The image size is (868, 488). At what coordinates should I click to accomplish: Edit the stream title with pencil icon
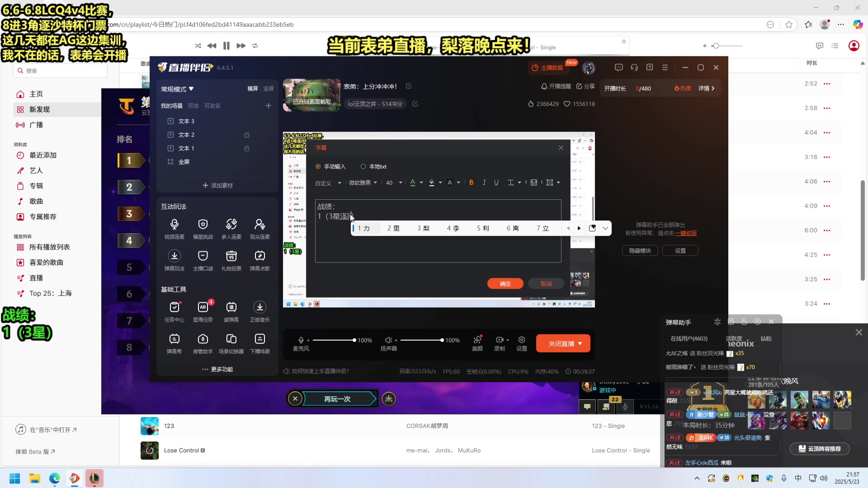(x=409, y=86)
